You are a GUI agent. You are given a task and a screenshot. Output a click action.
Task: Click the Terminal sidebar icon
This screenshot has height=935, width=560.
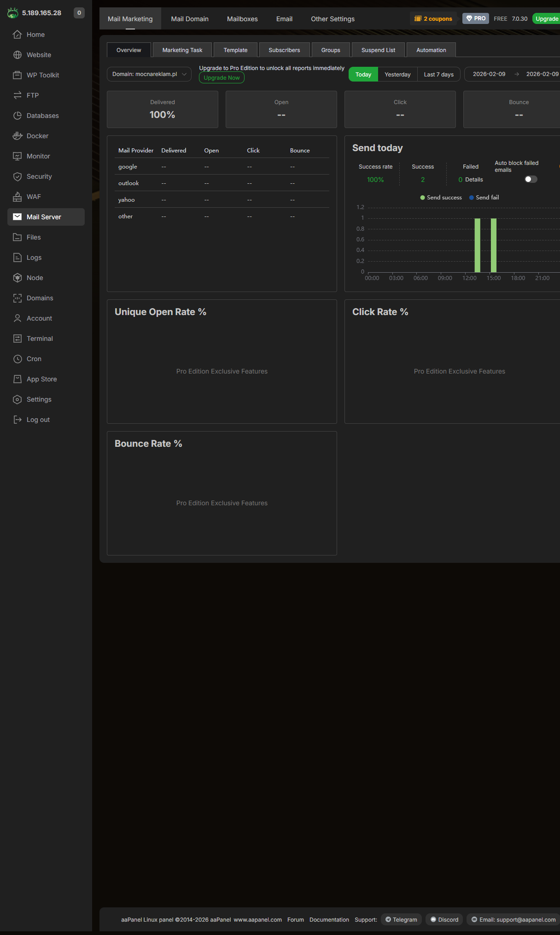point(17,339)
